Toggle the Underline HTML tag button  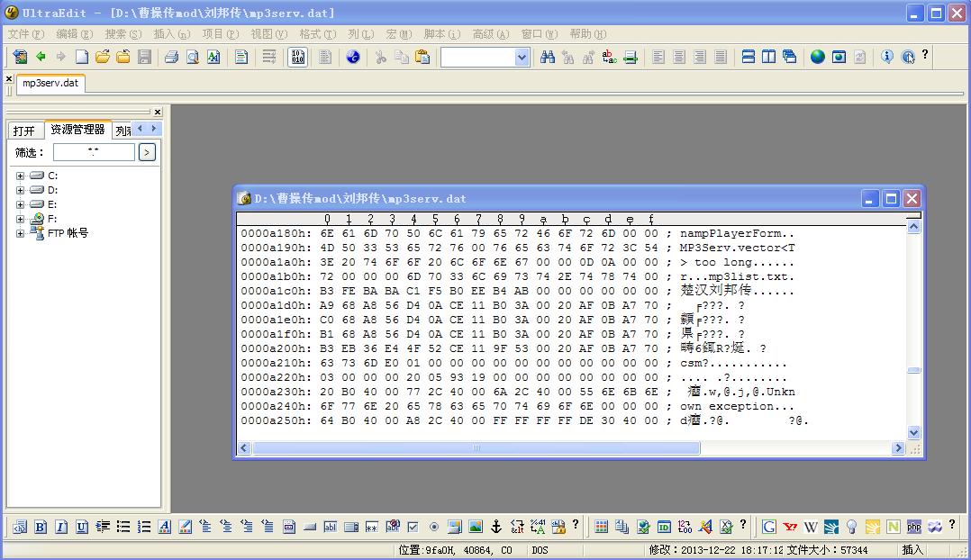[x=82, y=527]
